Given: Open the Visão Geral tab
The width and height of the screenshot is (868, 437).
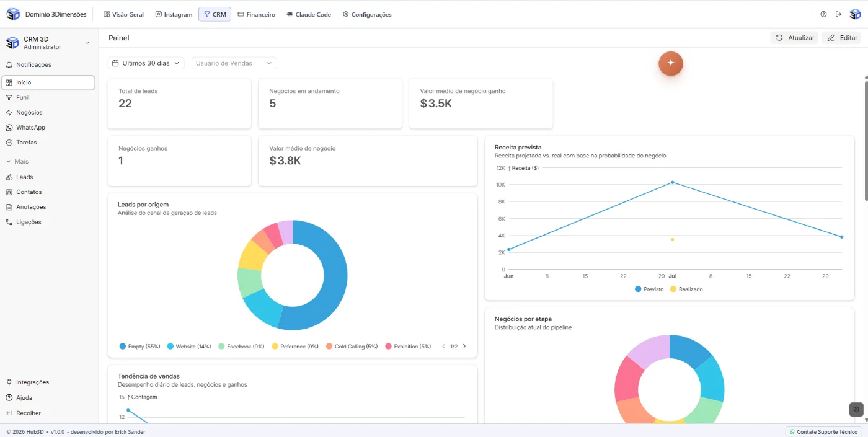Looking at the screenshot, I should click(124, 14).
